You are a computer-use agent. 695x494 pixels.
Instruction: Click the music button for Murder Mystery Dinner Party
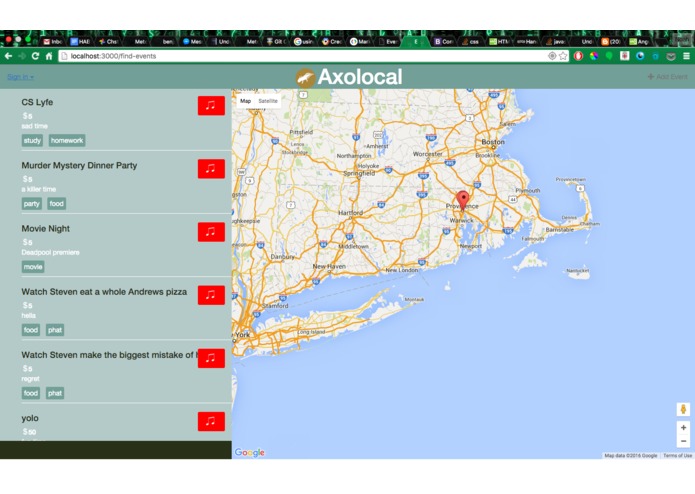(x=211, y=169)
